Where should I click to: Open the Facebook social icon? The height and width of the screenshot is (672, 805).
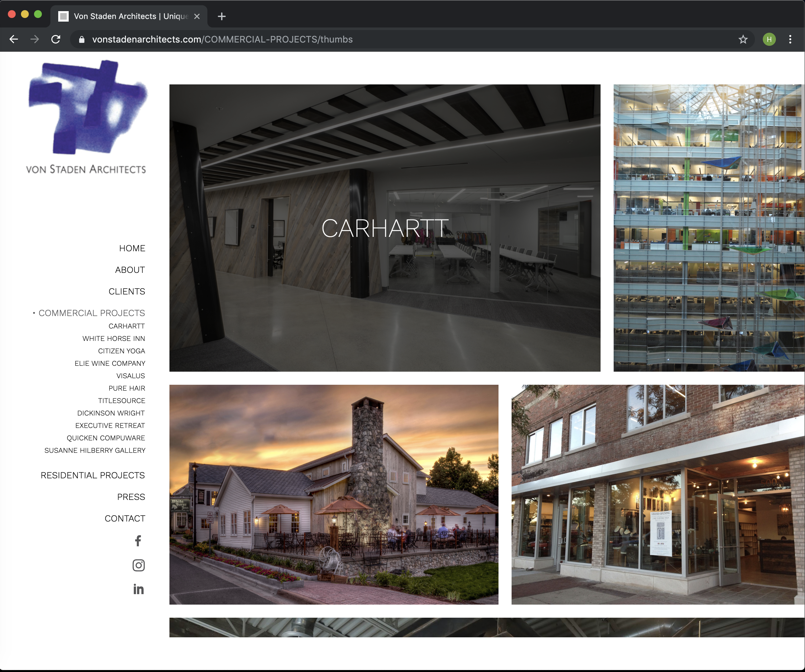coord(138,541)
